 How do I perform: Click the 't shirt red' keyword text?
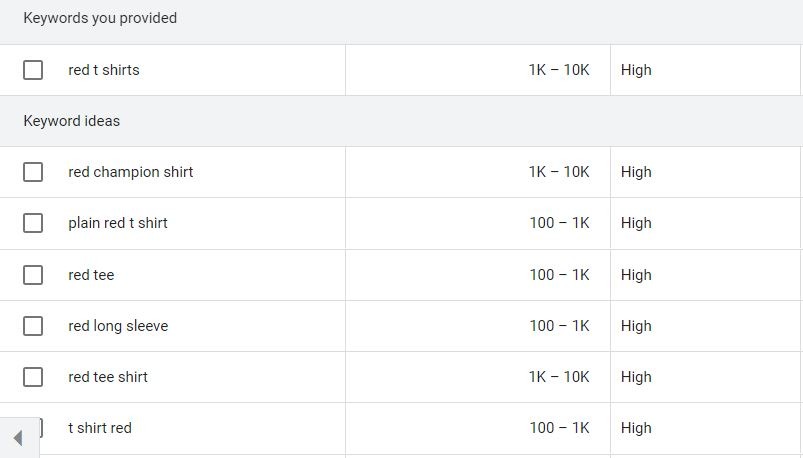pos(100,428)
